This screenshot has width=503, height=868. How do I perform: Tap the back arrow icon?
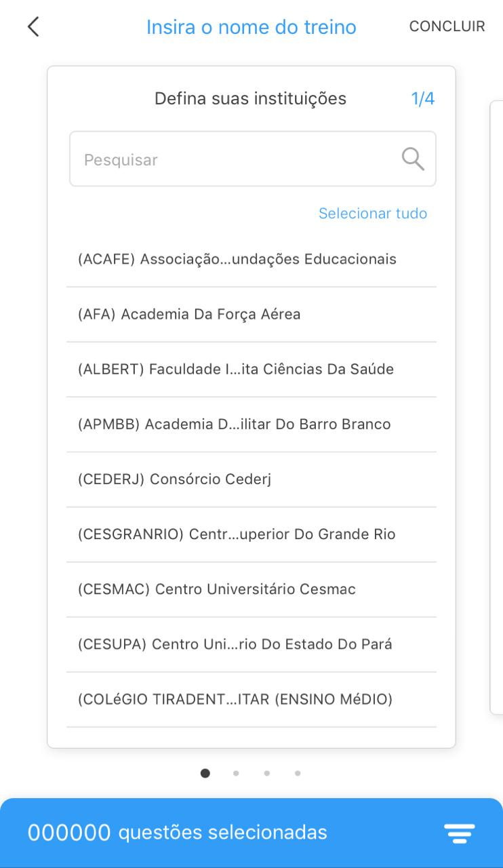[x=33, y=27]
